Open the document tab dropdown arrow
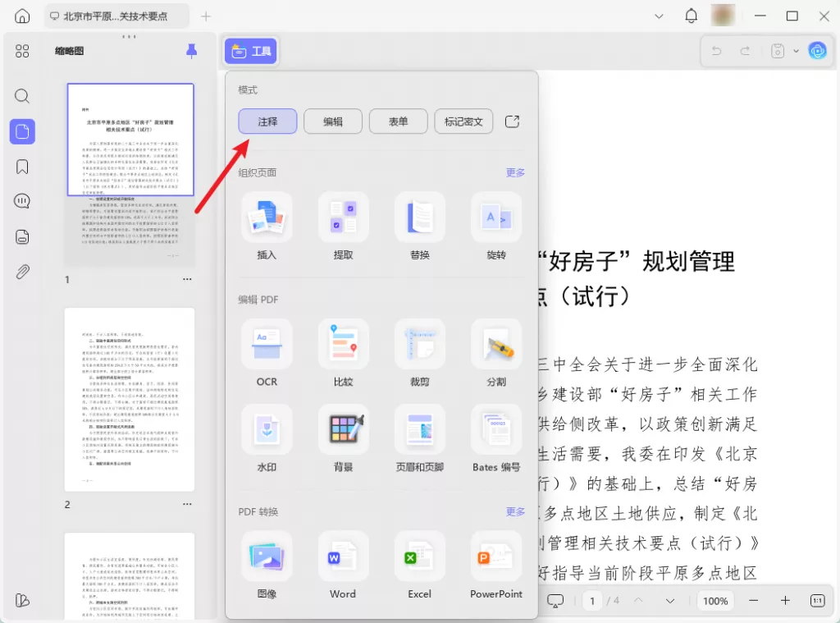This screenshot has height=623, width=840. tap(659, 16)
